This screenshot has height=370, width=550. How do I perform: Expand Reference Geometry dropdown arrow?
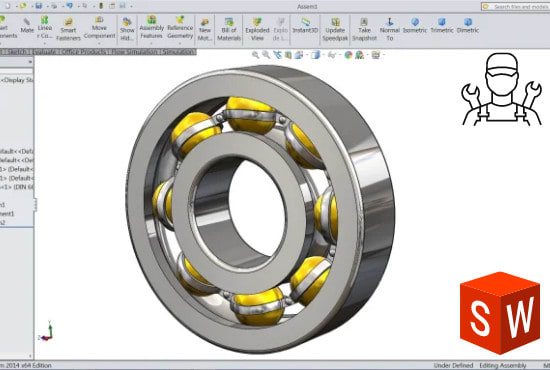(180, 43)
